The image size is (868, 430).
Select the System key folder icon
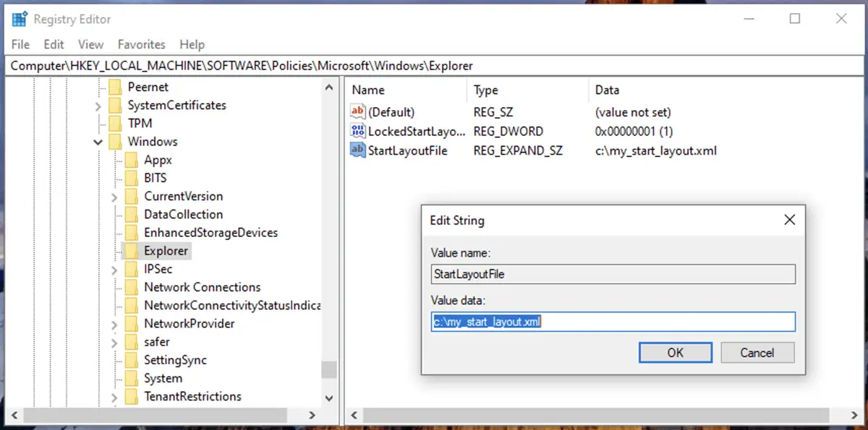tap(131, 378)
